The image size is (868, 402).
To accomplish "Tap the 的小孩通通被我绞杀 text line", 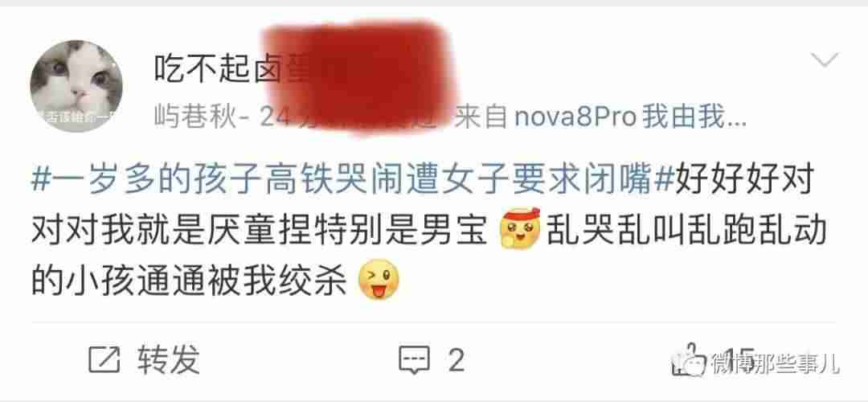I will pyautogui.click(x=189, y=280).
